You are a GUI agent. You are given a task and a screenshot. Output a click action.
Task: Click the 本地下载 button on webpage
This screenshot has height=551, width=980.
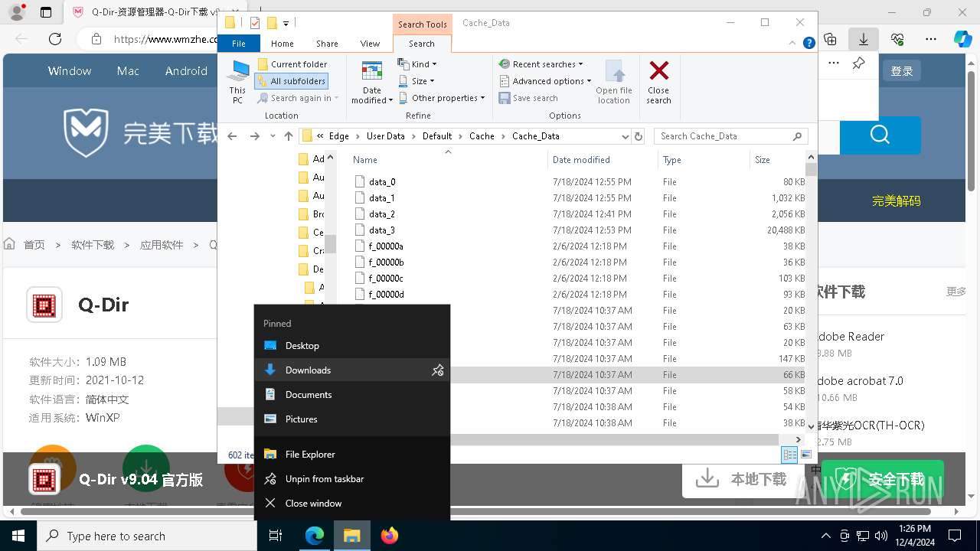click(x=742, y=479)
